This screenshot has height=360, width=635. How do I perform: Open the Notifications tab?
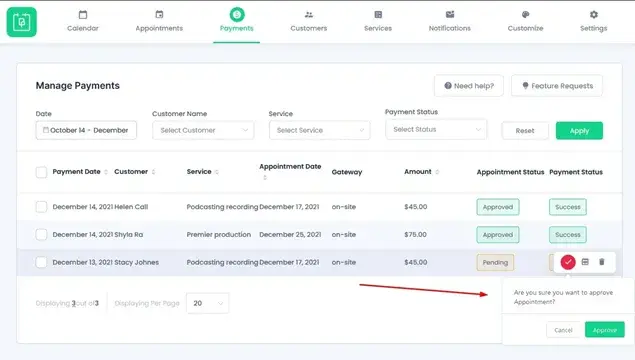click(450, 21)
